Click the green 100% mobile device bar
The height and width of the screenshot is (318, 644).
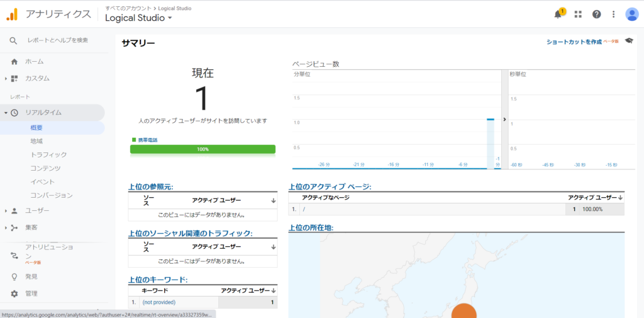(203, 149)
